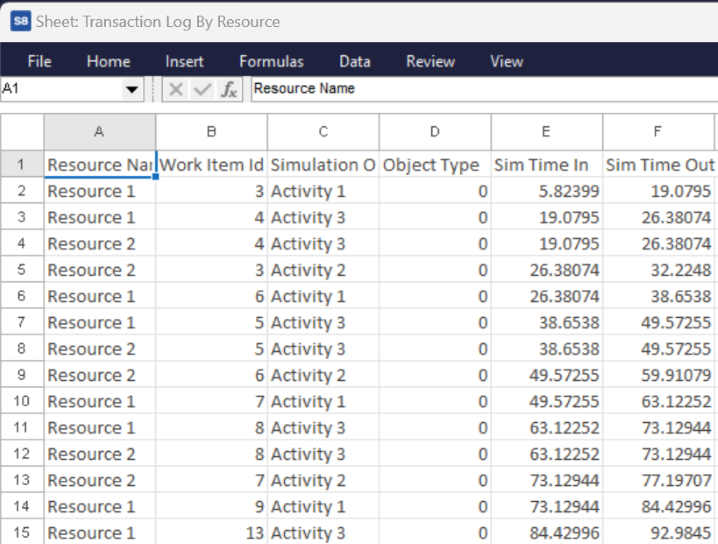Click the select-all corner of the grid
The image size is (718, 544).
pyautogui.click(x=22, y=131)
